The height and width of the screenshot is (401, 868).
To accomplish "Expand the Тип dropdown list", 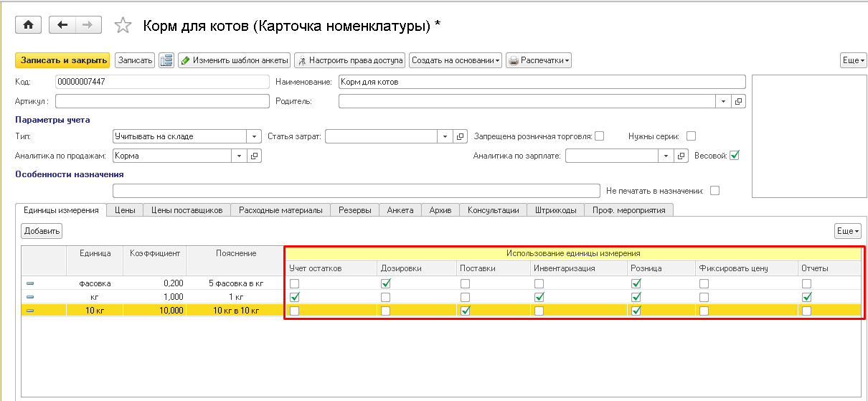I will point(254,136).
